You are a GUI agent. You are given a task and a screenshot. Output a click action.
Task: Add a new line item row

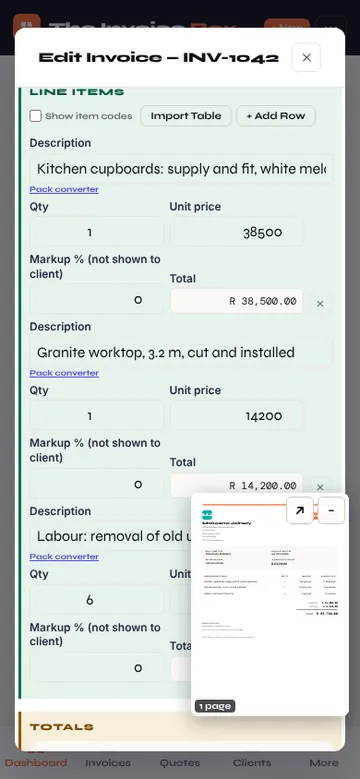(276, 116)
